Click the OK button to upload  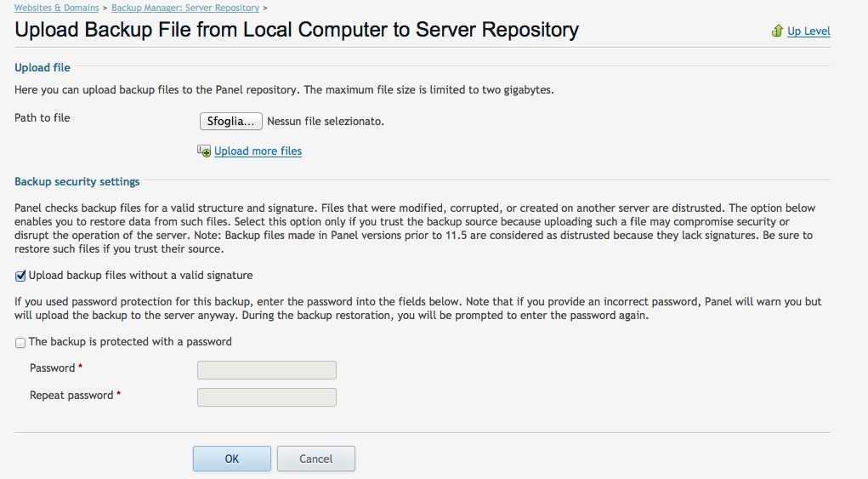[231, 459]
